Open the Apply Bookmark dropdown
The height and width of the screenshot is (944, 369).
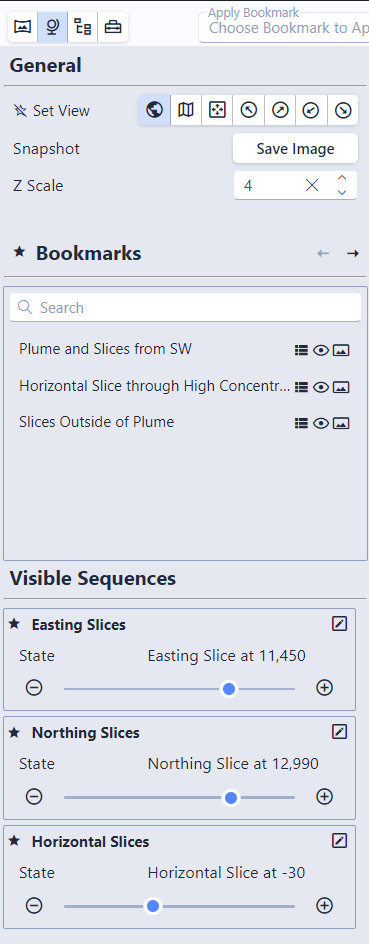(284, 28)
